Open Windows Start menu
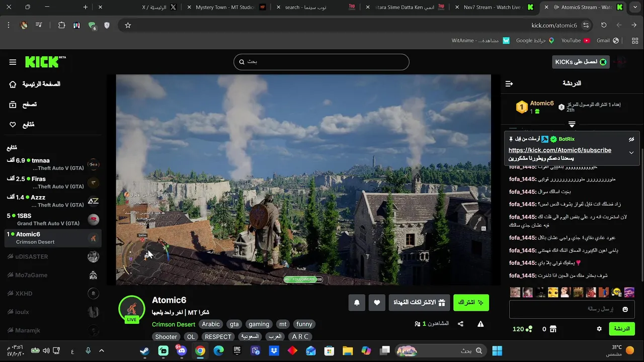Image resolution: width=644 pixels, height=362 pixels. click(x=497, y=351)
